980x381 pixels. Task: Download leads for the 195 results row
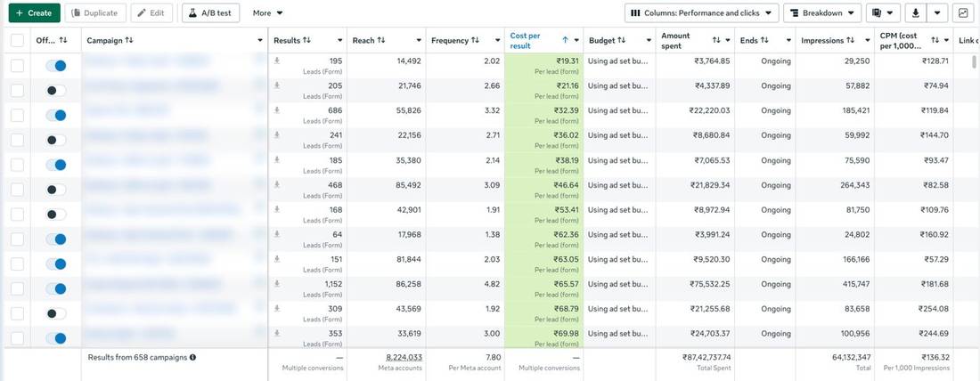tap(277, 61)
